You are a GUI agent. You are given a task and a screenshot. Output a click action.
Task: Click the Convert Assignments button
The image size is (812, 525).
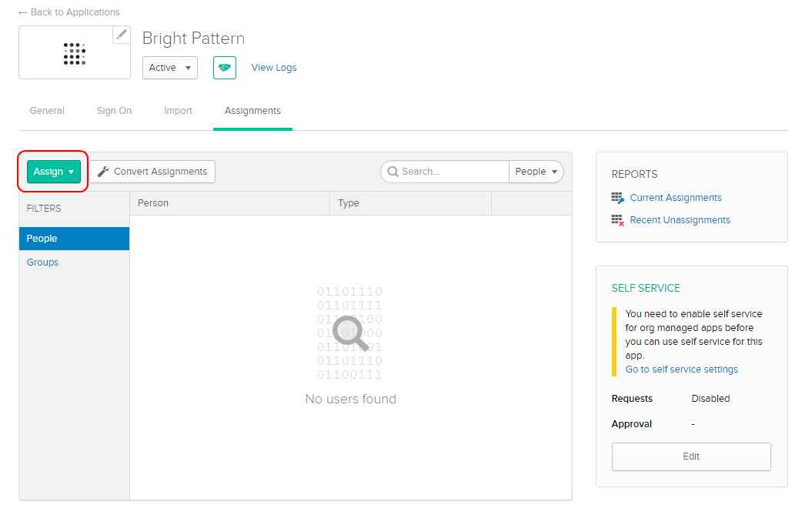point(152,172)
